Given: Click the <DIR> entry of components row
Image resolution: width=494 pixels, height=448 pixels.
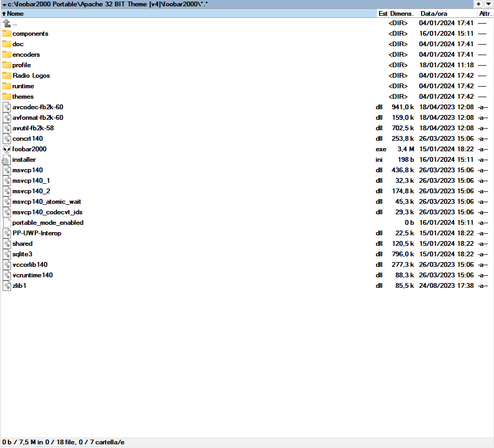Looking at the screenshot, I should pyautogui.click(x=398, y=34).
